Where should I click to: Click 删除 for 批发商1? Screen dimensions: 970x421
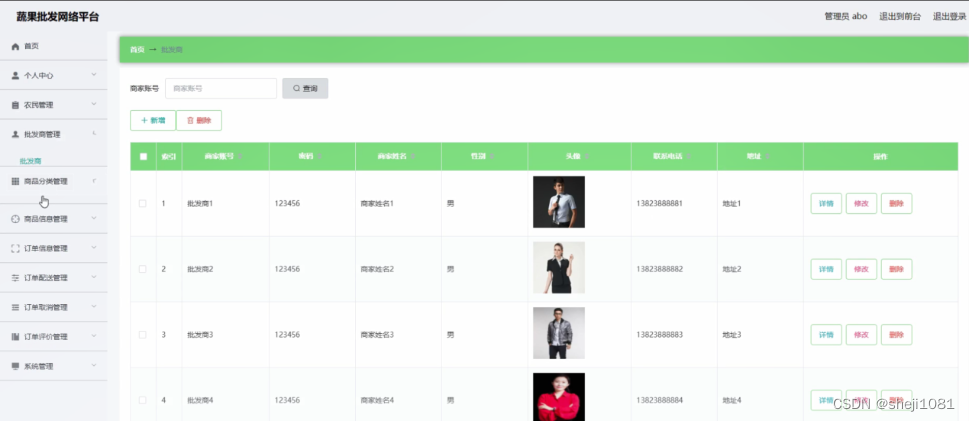896,203
